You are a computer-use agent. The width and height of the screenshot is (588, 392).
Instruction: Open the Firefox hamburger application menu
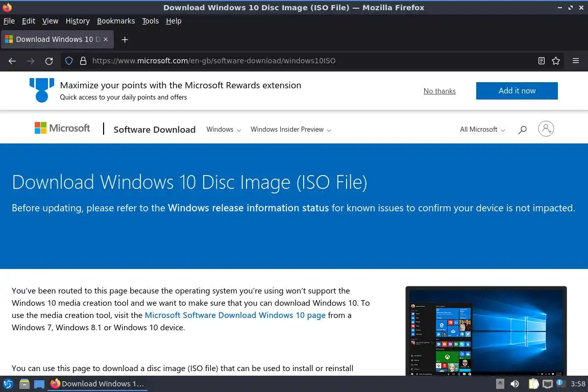tap(576, 61)
